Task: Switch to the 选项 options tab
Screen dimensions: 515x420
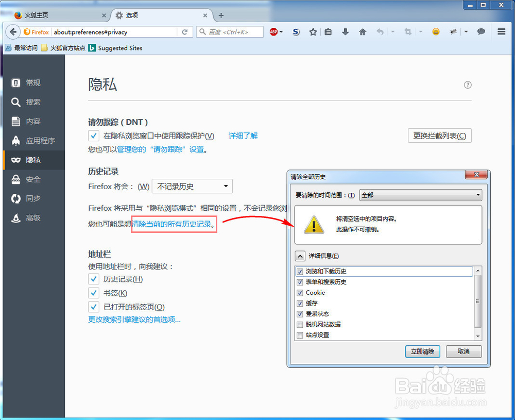Action: pyautogui.click(x=161, y=15)
